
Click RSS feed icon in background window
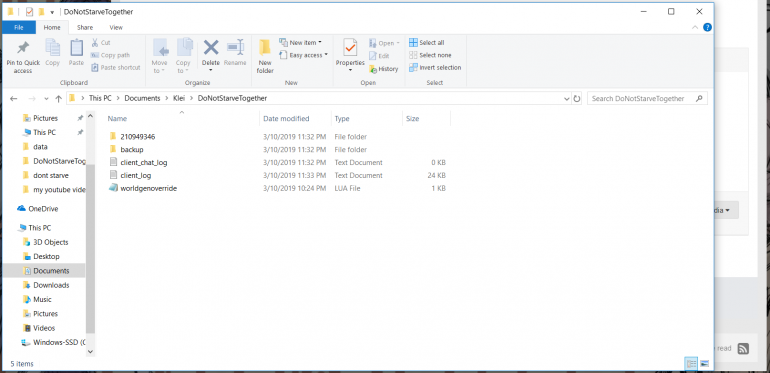point(743,348)
